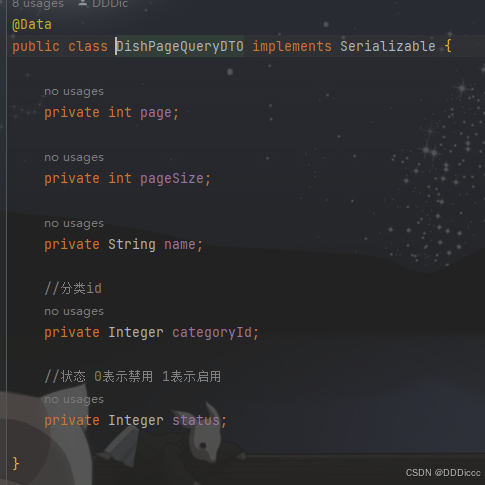Click the Serializable interface name
485x485 pixels.
click(x=388, y=46)
